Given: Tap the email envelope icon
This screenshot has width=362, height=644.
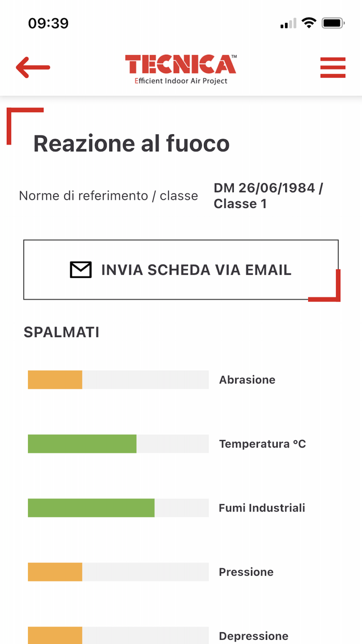Looking at the screenshot, I should coord(80,269).
